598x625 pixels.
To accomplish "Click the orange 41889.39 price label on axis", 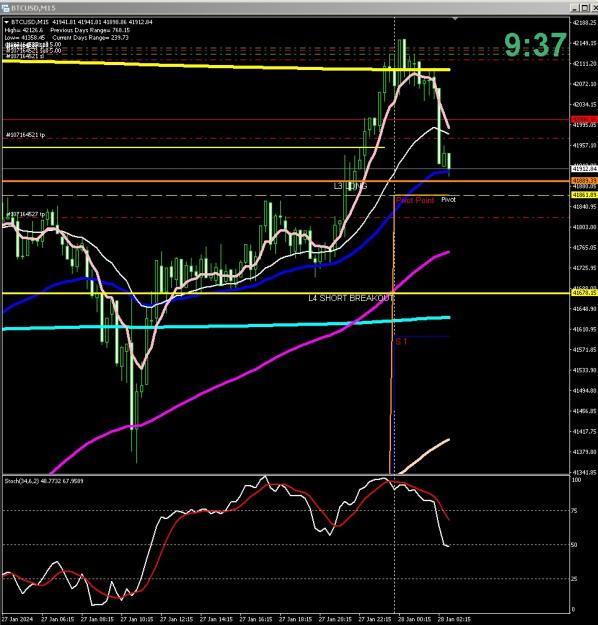I will pos(584,181).
